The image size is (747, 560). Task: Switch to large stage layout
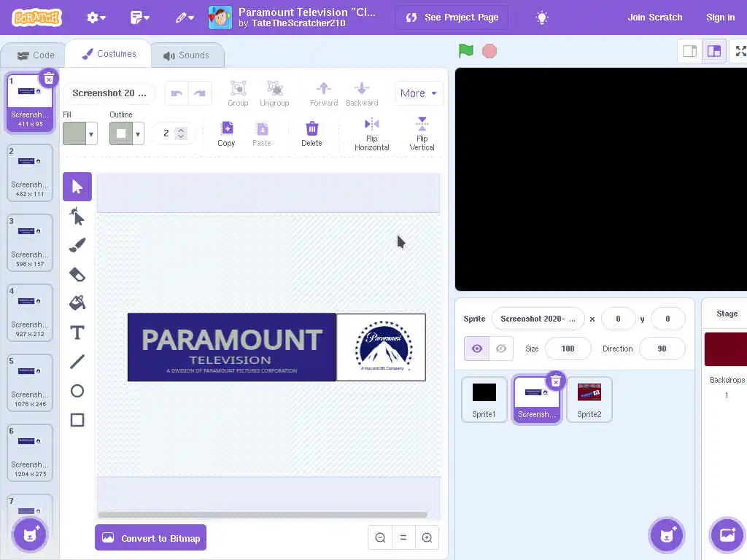(714, 51)
